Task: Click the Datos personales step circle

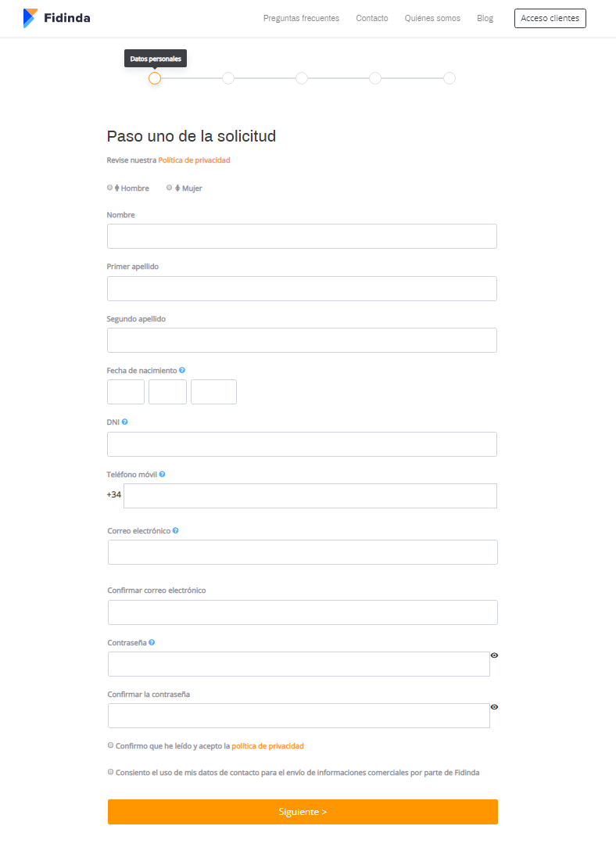Action: pyautogui.click(x=155, y=79)
